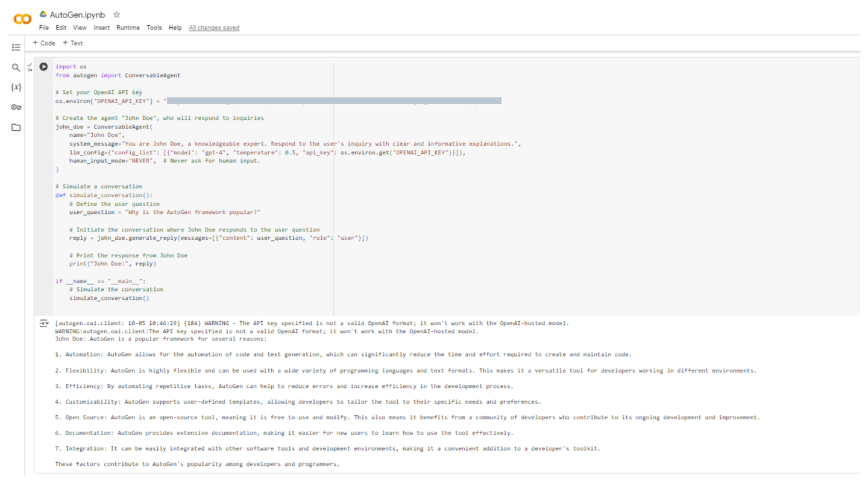Click the '# Simulate a conversation' comment above def
The height and width of the screenshot is (485, 868).
click(x=99, y=187)
